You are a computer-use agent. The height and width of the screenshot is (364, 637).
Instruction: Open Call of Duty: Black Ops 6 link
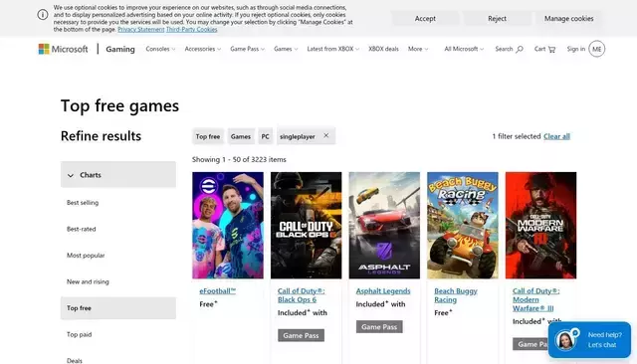[x=301, y=295]
